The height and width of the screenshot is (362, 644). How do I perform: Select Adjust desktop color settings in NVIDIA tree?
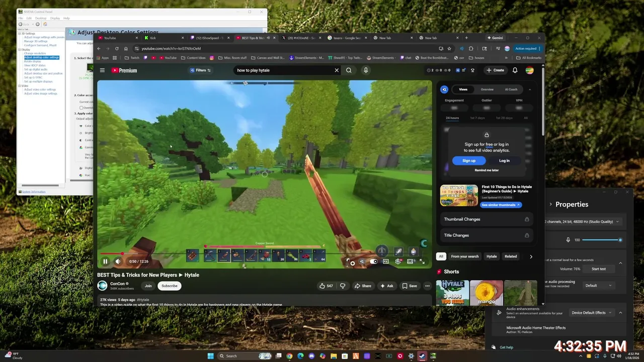(x=42, y=57)
